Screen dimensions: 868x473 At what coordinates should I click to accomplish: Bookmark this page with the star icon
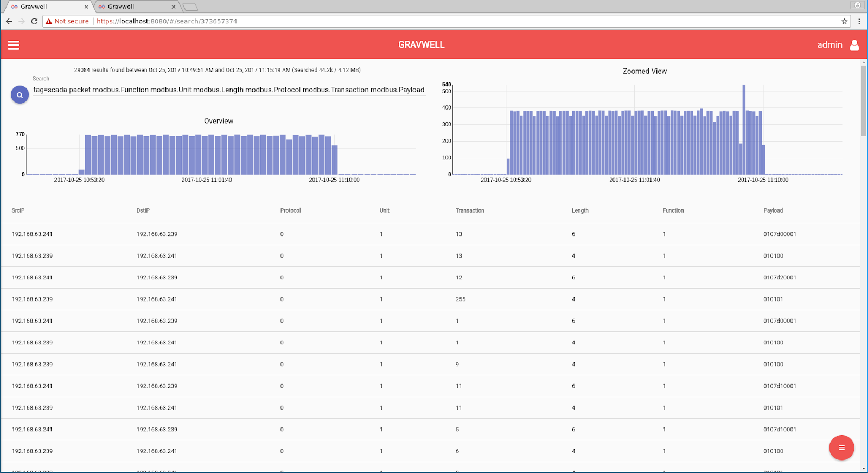tap(845, 21)
